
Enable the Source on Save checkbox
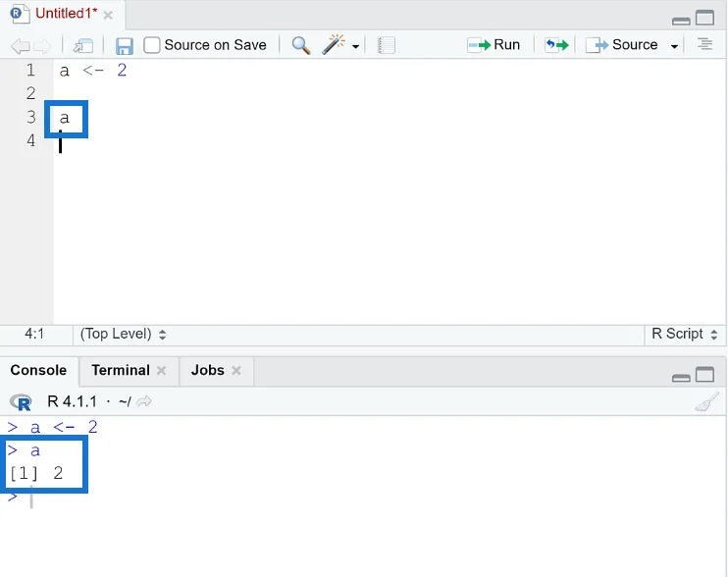(x=152, y=45)
